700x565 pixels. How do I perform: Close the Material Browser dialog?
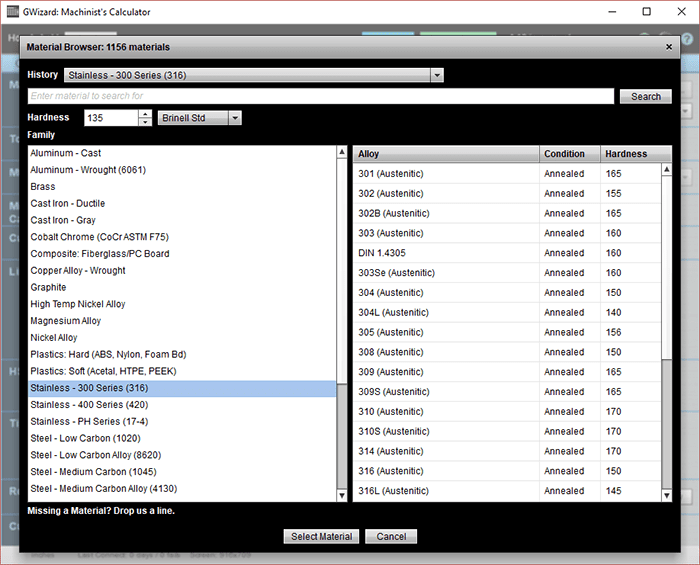(x=669, y=47)
